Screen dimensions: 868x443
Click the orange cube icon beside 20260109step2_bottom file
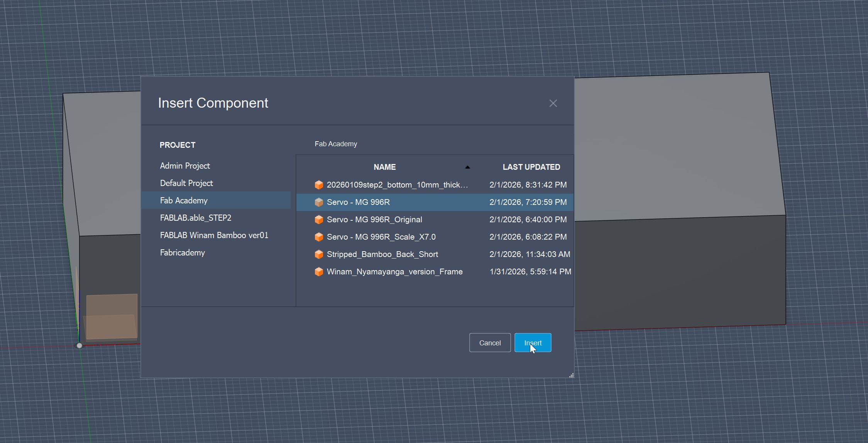point(319,185)
